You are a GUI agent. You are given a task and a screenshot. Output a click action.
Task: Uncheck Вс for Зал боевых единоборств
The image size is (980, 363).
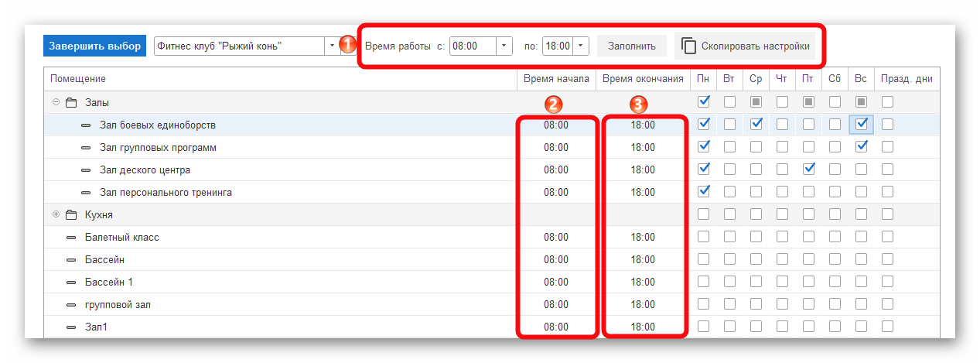coord(861,124)
